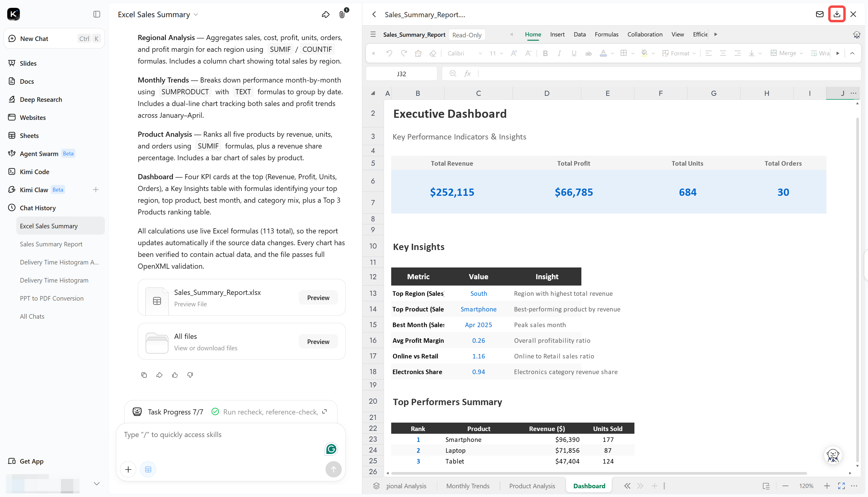Click the email envelope icon in preview header

(819, 14)
